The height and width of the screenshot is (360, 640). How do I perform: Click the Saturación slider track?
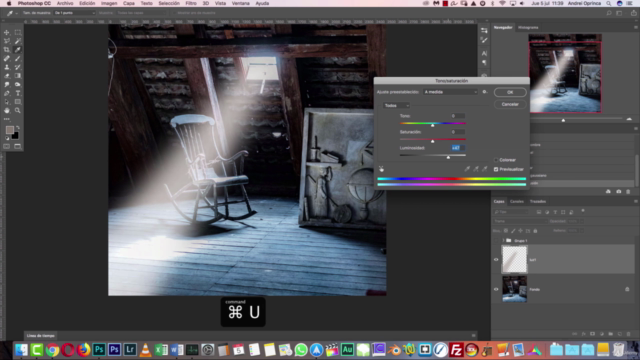click(433, 139)
